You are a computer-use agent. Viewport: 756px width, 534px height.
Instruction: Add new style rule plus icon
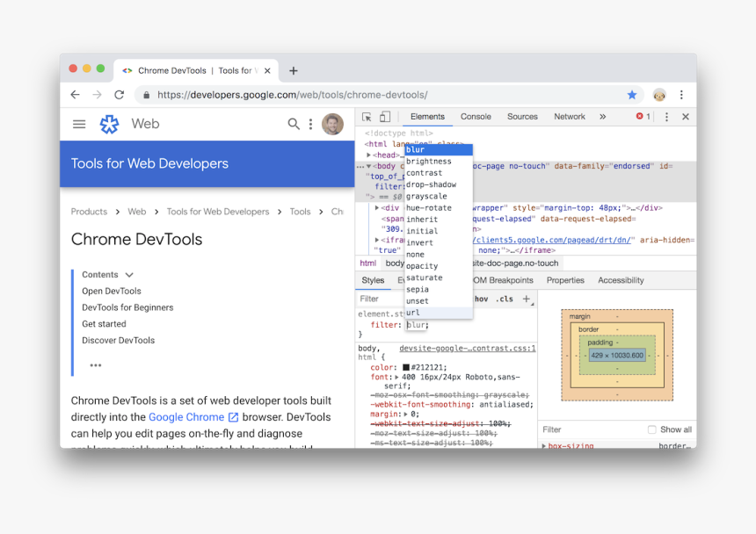pyautogui.click(x=527, y=299)
